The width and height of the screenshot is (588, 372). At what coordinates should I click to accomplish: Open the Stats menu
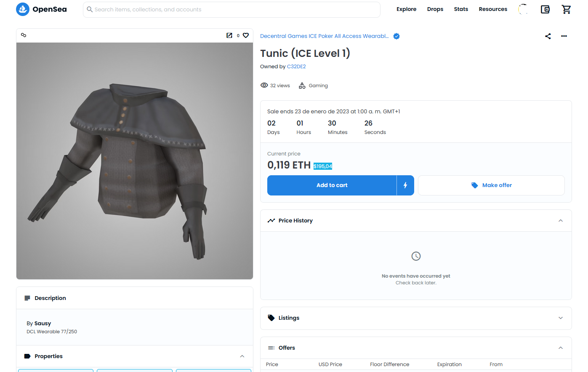click(461, 9)
